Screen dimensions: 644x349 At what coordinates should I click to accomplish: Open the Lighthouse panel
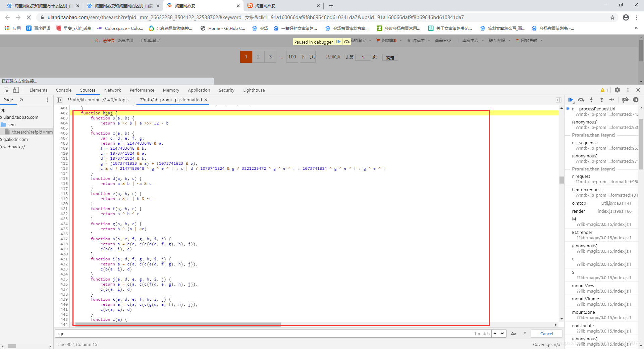254,90
